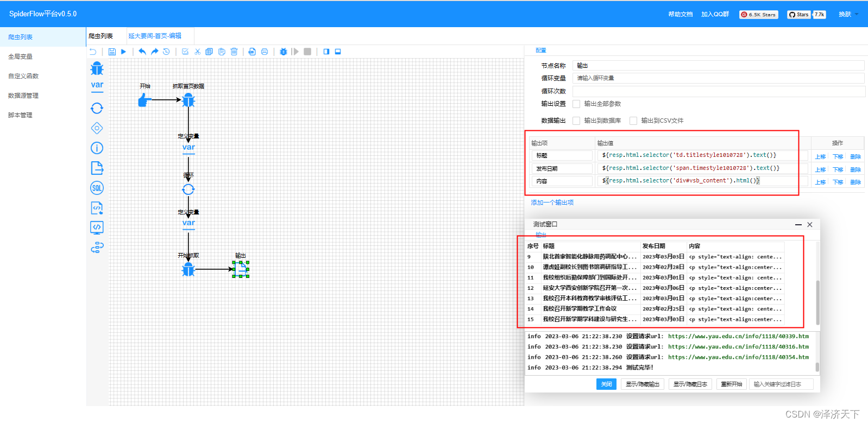Select the script code file node in palette
The height and width of the screenshot is (424, 868).
coord(97,207)
